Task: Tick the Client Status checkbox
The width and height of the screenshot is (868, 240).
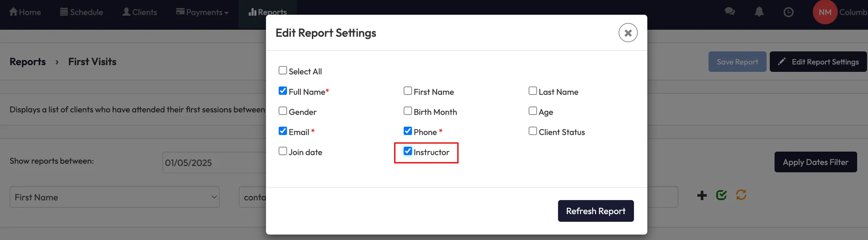Action: point(533,131)
